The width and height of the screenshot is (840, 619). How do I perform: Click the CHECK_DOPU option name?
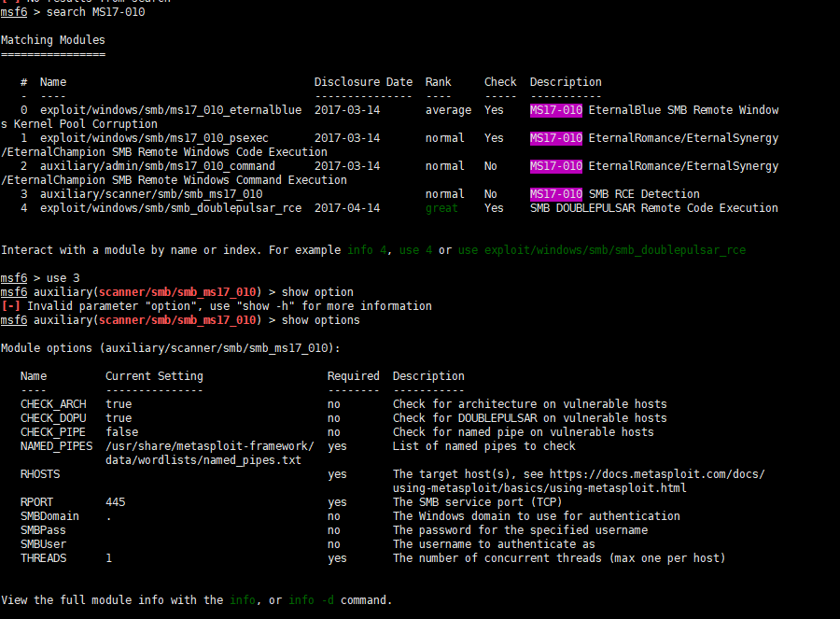point(53,418)
